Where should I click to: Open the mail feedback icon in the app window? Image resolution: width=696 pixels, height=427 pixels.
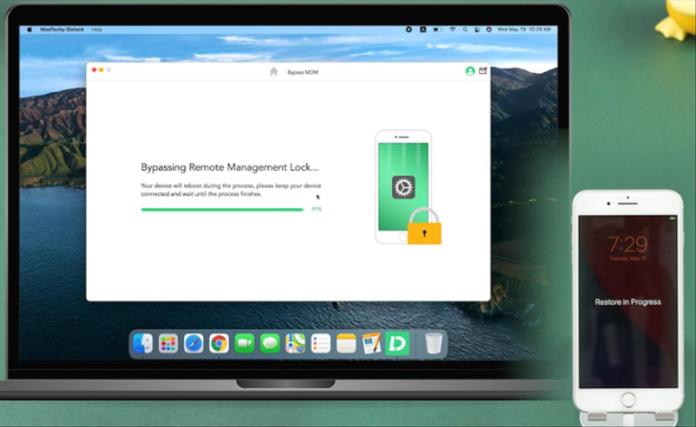483,71
